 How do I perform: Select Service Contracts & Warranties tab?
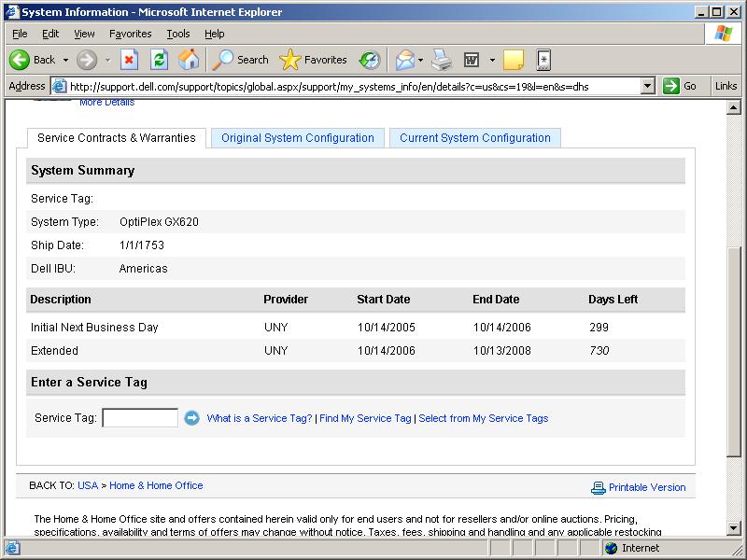click(117, 138)
